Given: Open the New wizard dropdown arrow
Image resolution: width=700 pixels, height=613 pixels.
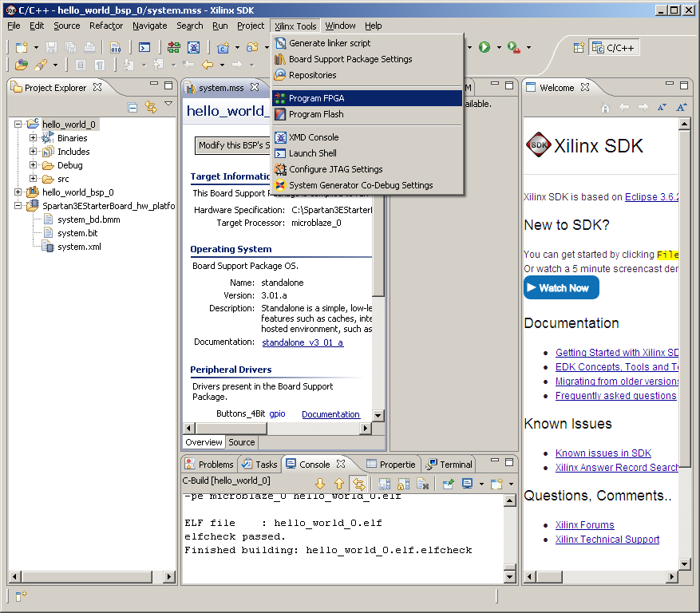Looking at the screenshot, I should tap(36, 47).
